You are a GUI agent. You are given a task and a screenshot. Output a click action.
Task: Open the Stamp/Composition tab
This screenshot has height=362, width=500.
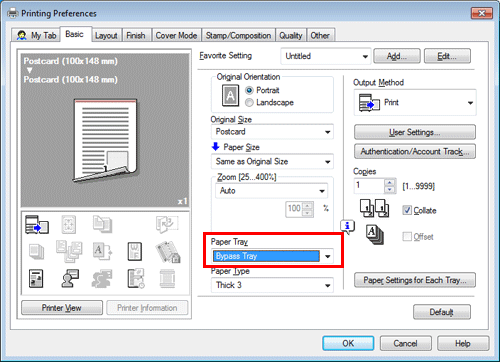point(238,35)
